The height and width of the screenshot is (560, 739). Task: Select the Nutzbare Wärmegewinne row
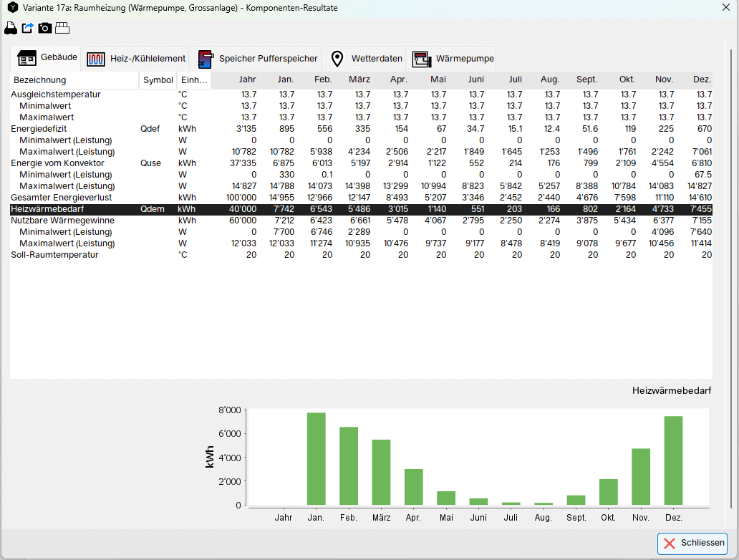click(62, 221)
